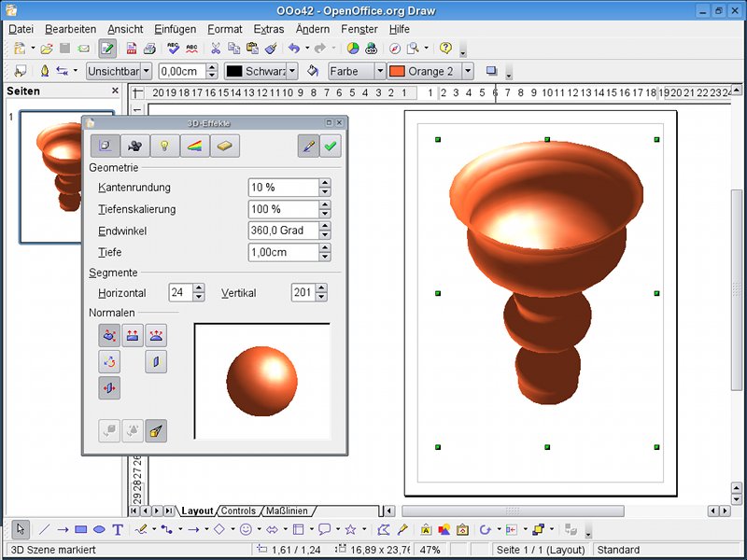Screen dimensions: 747x560
Task: Select the Text tool in the drawing toolbar
Action: (118, 527)
